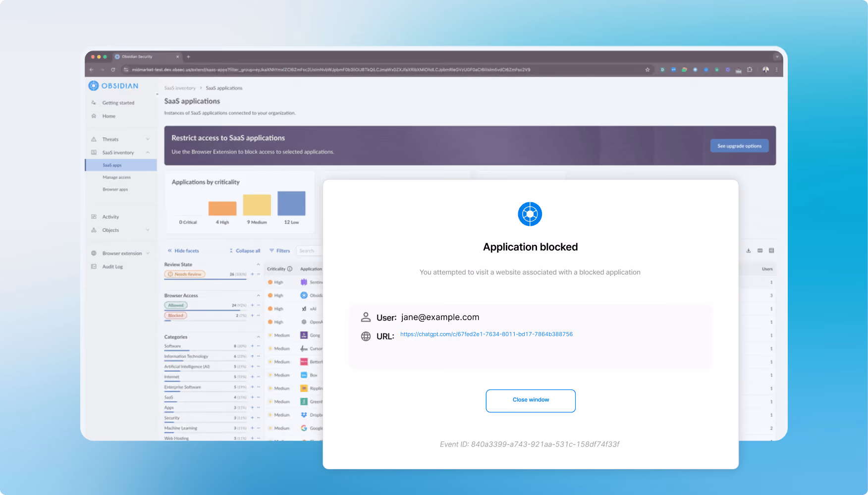The height and width of the screenshot is (495, 868).
Task: Click the blue 12 Low criticality bar
Action: (291, 203)
